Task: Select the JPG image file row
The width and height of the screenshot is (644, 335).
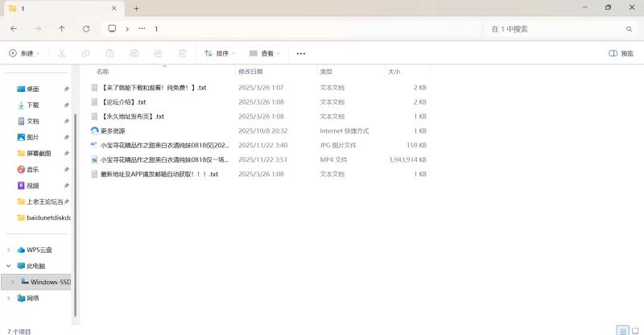Action: (258, 145)
